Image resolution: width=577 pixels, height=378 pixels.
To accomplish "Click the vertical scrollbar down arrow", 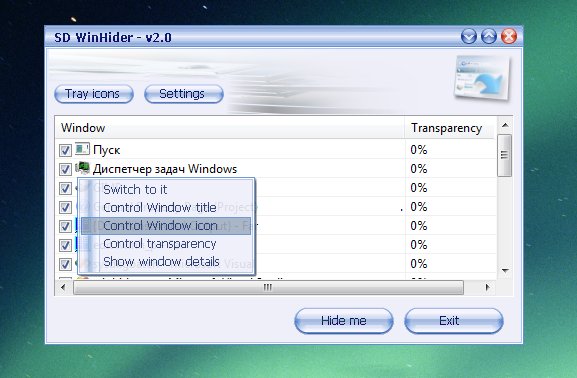I will [x=505, y=271].
